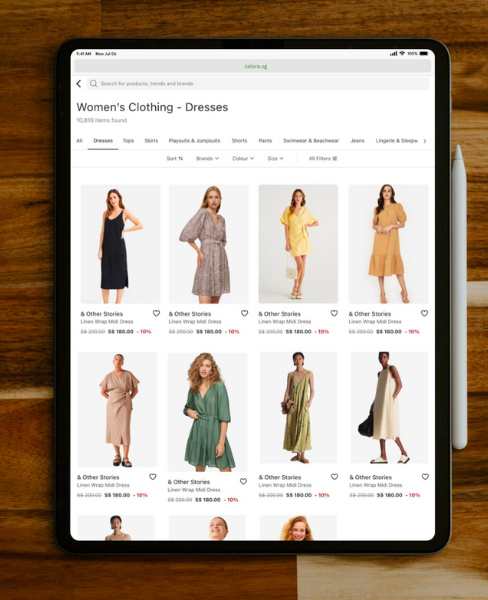The height and width of the screenshot is (600, 488).
Task: Click S$ 180.00 price under black dress
Action: pyautogui.click(x=121, y=332)
